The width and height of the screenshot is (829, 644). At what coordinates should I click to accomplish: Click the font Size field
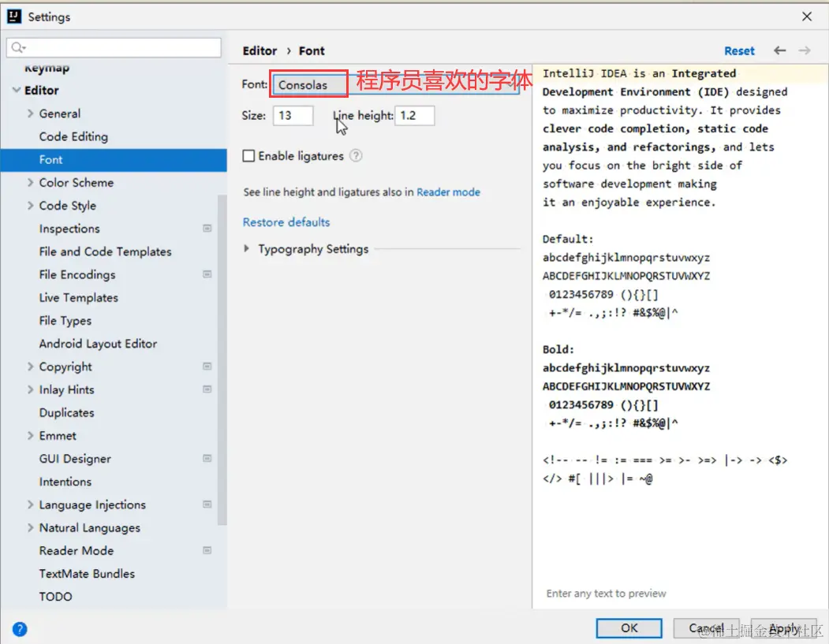point(293,115)
